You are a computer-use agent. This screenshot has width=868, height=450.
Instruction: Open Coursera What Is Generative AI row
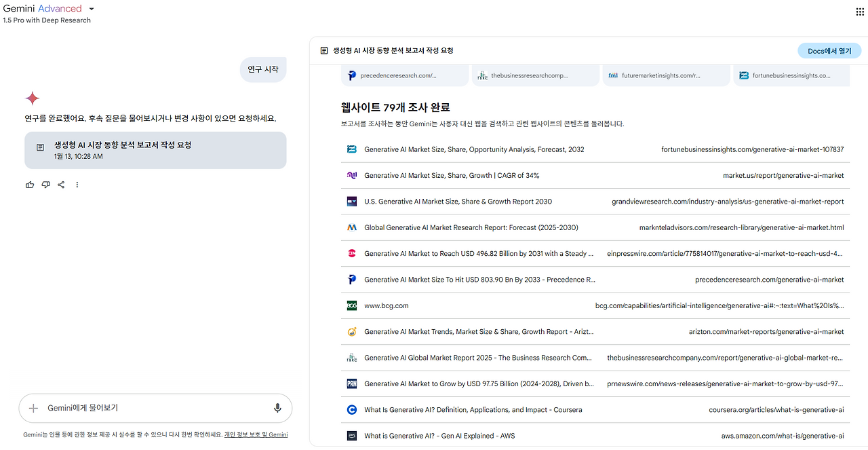pos(595,410)
